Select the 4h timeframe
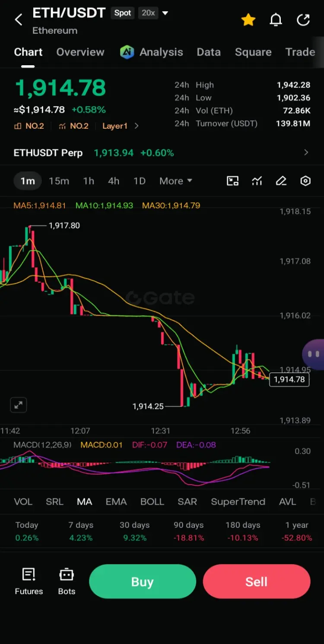Viewport: 324px width, 644px height. point(114,181)
